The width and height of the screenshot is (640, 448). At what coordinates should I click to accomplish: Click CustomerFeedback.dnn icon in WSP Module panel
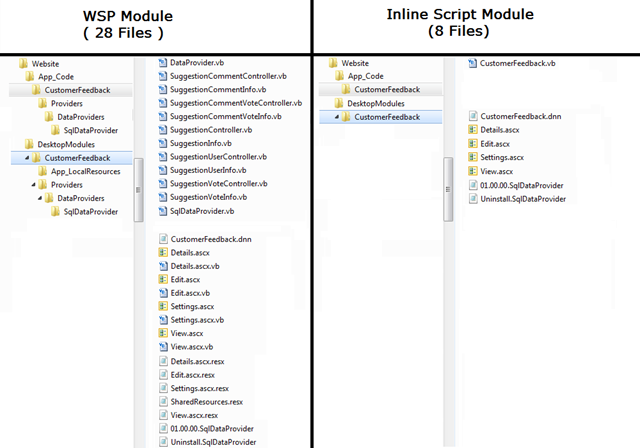click(x=163, y=239)
